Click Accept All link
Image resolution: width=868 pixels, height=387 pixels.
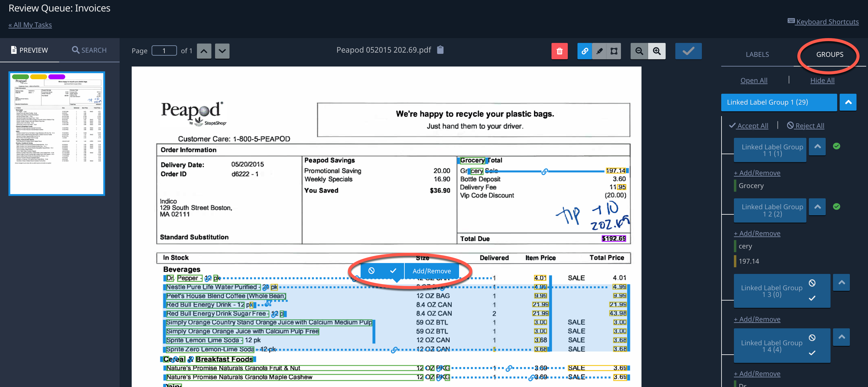(x=749, y=125)
